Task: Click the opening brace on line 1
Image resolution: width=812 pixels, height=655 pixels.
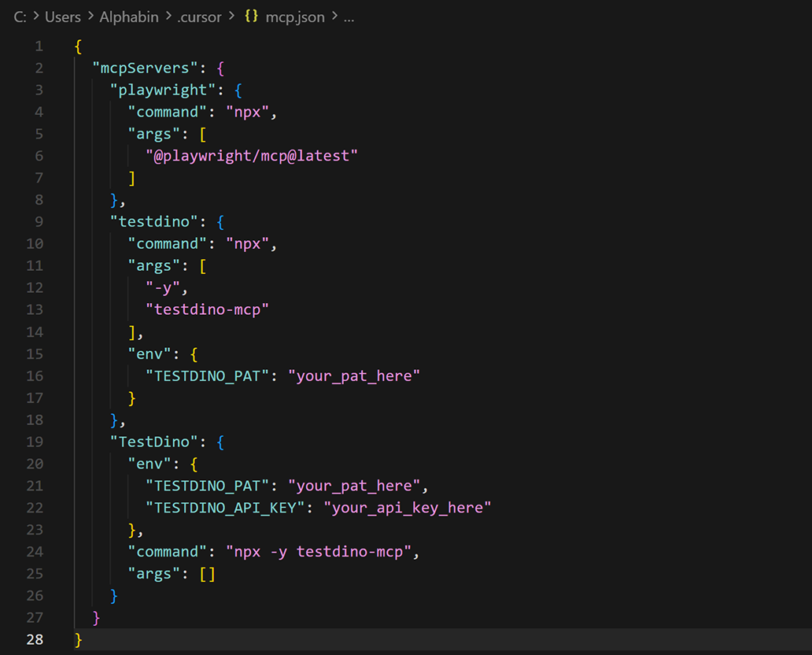Action: (78, 46)
